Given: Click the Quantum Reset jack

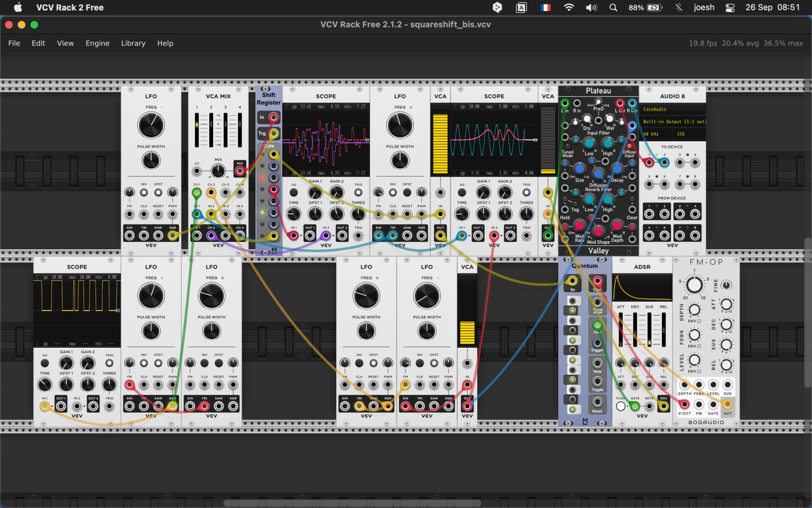Looking at the screenshot, I should tap(597, 403).
